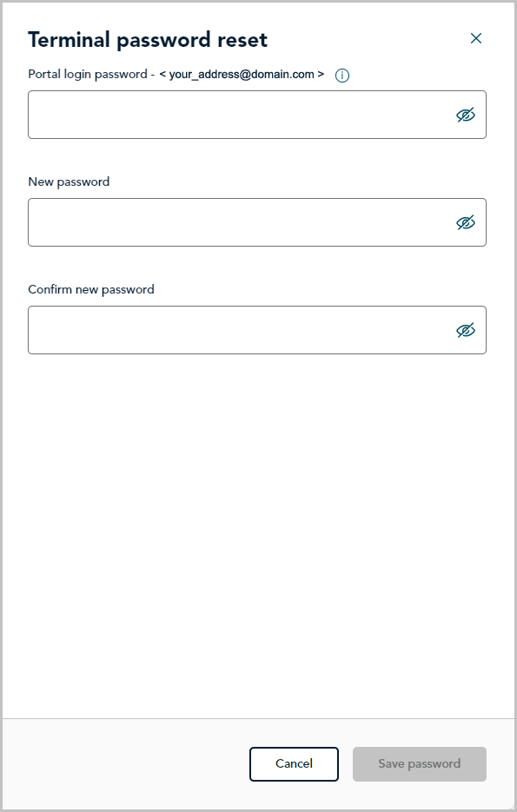Tap the crossed-out eye in the top field
Viewport: 517px width, 812px height.
465,115
